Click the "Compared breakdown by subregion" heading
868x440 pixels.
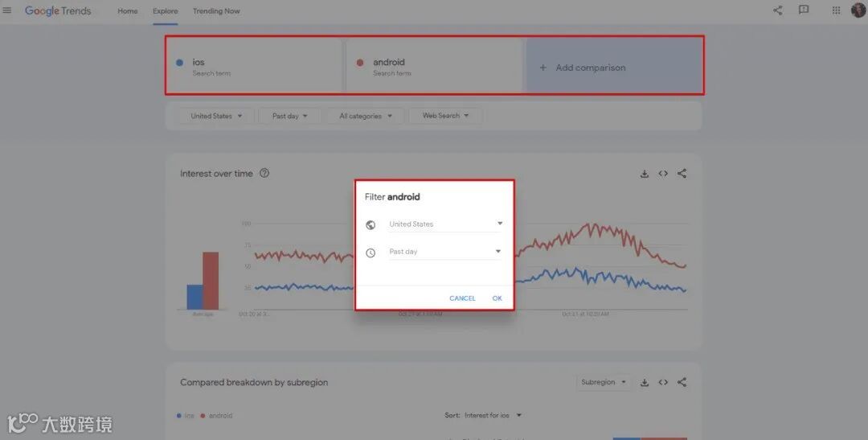coord(254,382)
